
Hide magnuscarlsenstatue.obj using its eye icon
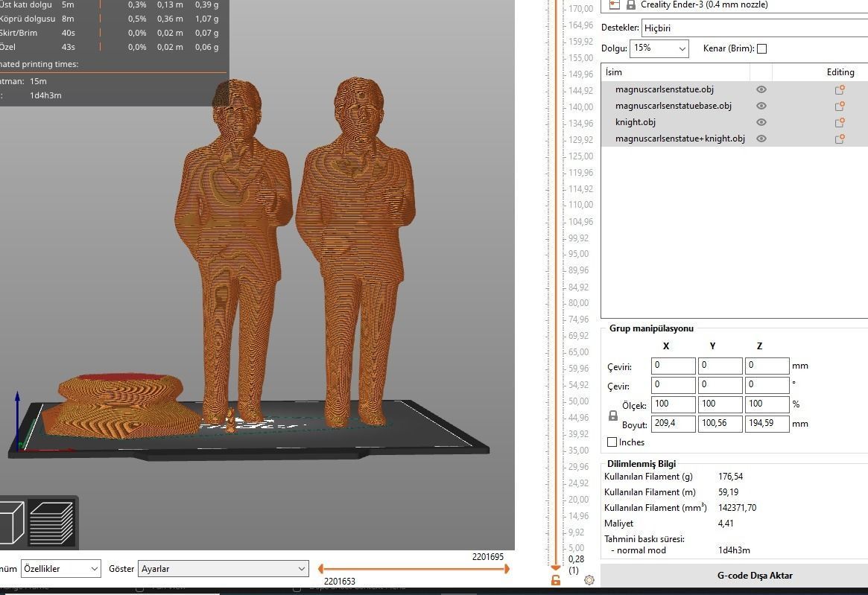point(761,89)
